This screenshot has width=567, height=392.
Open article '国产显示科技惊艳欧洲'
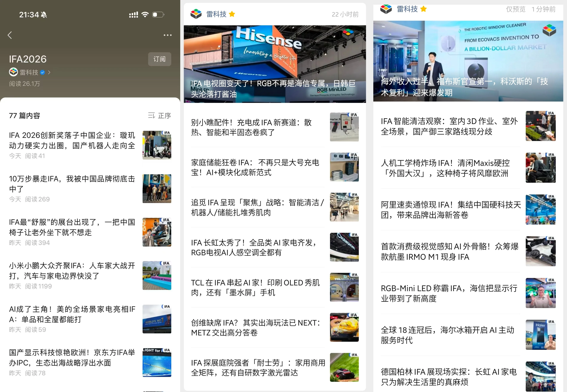(72, 358)
